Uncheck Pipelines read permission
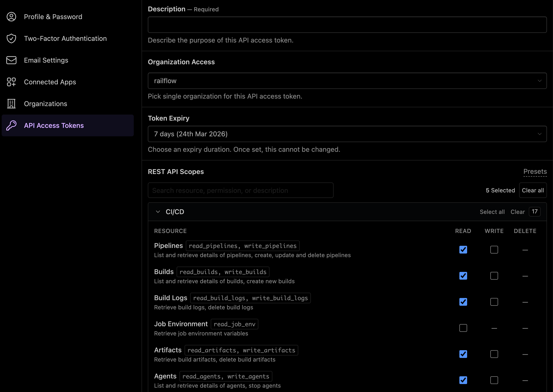Image resolution: width=553 pixels, height=392 pixels. tap(463, 250)
